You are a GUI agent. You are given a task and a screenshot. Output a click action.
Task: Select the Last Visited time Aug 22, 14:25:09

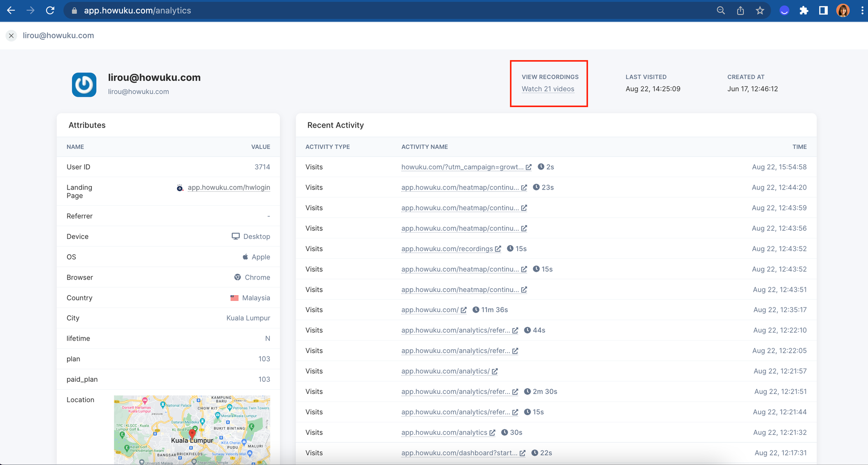(x=653, y=89)
